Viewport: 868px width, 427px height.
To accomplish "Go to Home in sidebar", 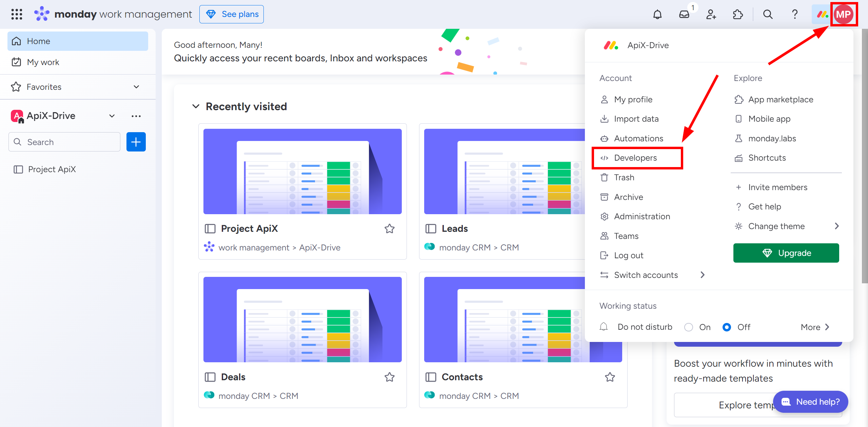I will (x=78, y=41).
